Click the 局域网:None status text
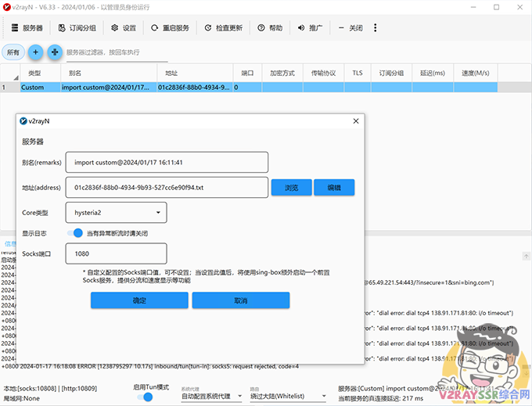 point(22,398)
